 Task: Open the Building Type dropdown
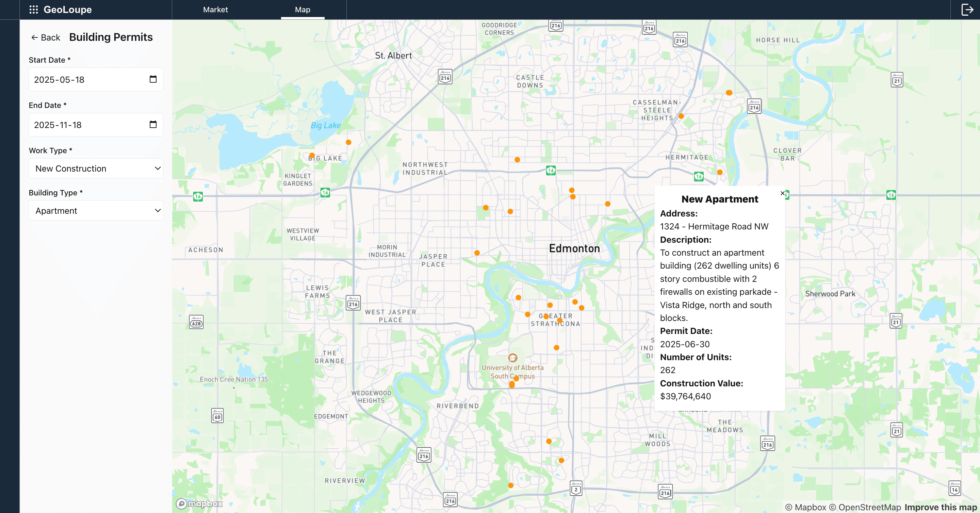[96, 210]
